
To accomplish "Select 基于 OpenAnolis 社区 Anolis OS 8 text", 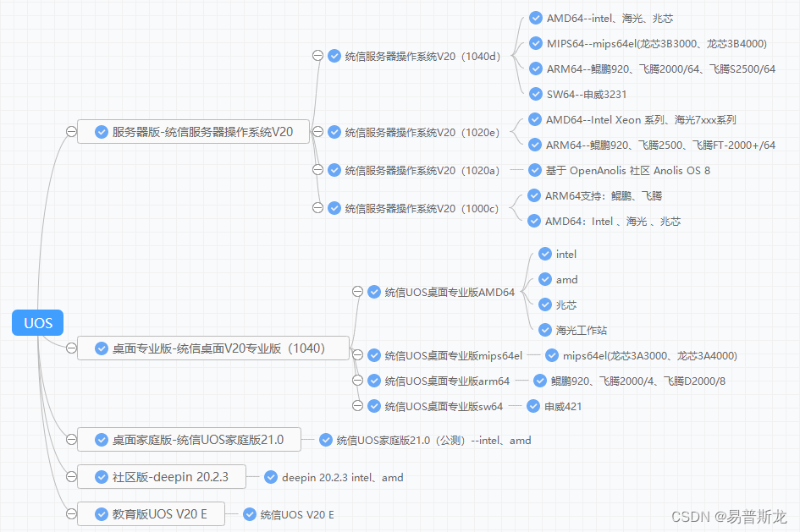I will pos(627,170).
